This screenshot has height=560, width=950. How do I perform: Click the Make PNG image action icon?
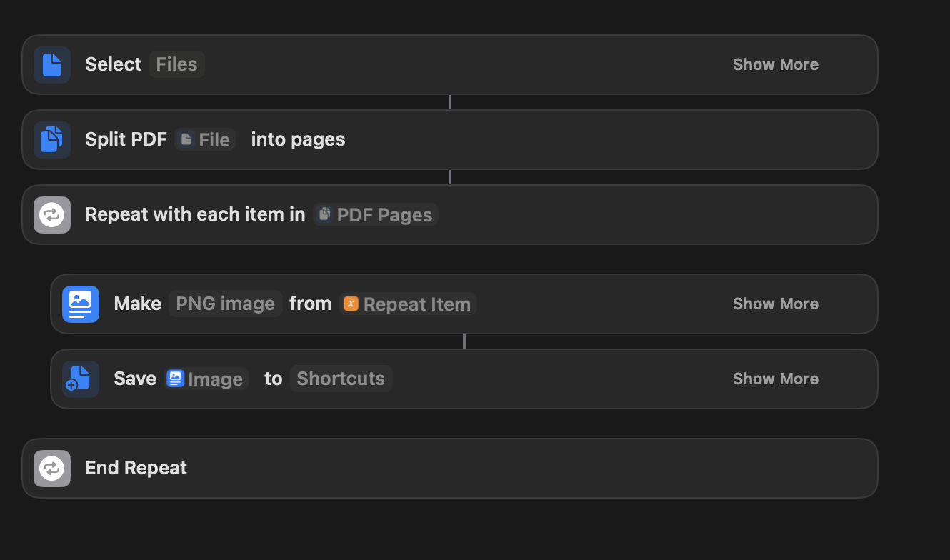pyautogui.click(x=81, y=304)
